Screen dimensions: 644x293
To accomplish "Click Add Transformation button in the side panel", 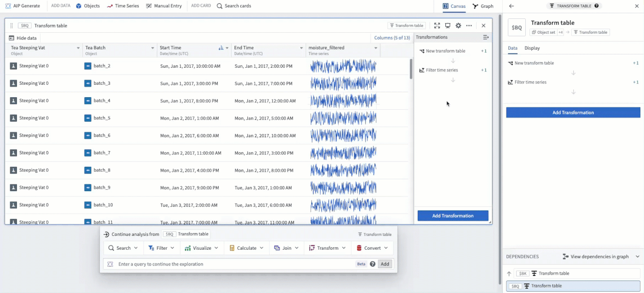I will (x=573, y=112).
